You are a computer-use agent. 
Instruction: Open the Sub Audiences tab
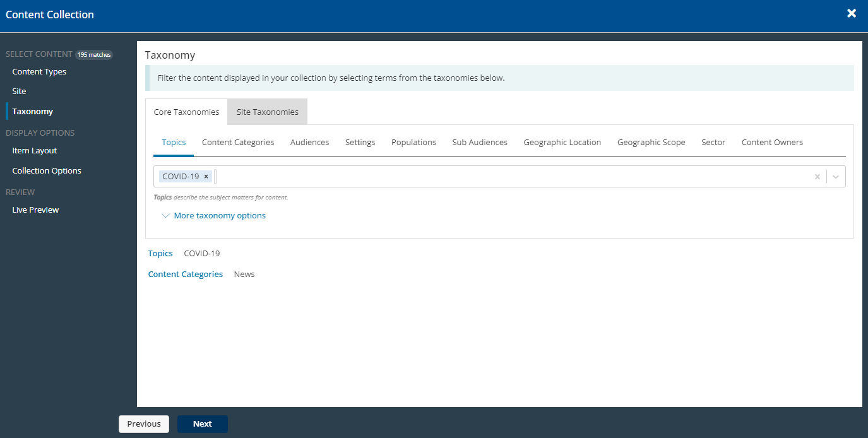[480, 143]
